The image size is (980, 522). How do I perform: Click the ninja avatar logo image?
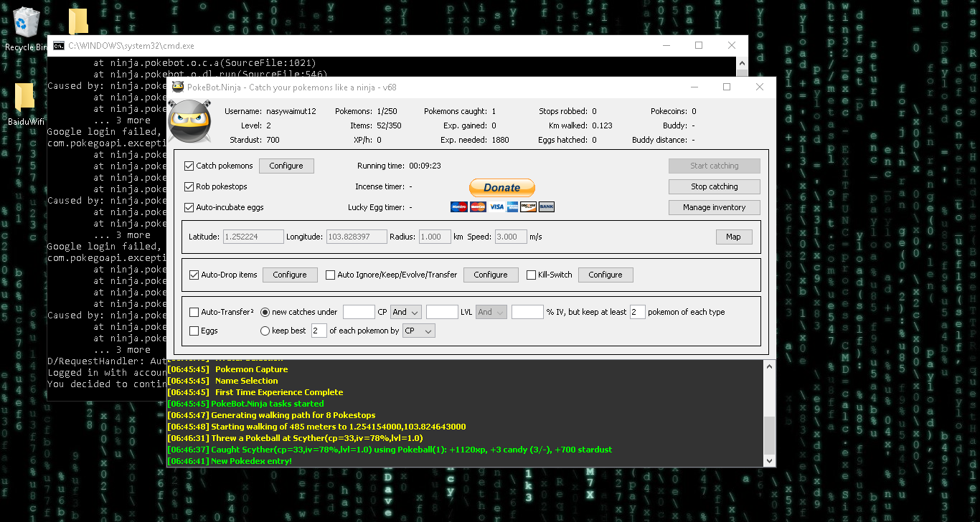tap(189, 122)
